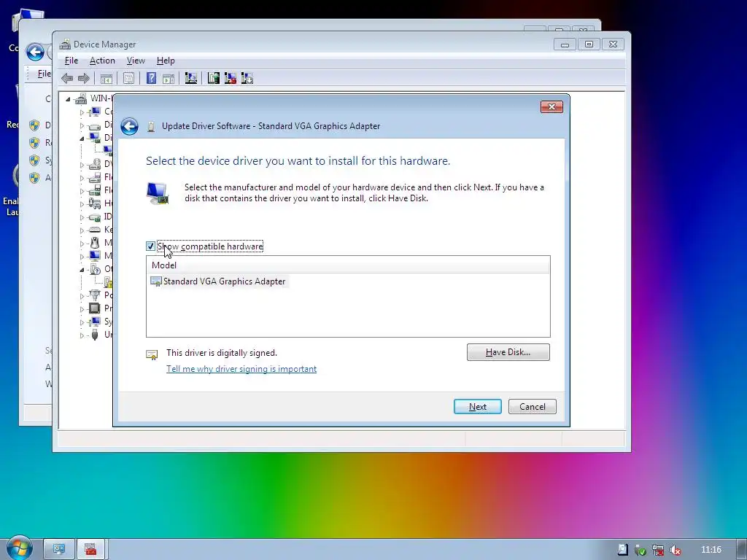Click the Uninstall toolbar icon with red X

pyautogui.click(x=230, y=78)
